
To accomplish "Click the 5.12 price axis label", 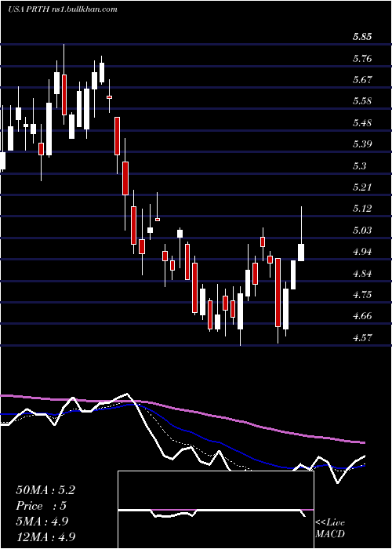I will (x=362, y=209).
